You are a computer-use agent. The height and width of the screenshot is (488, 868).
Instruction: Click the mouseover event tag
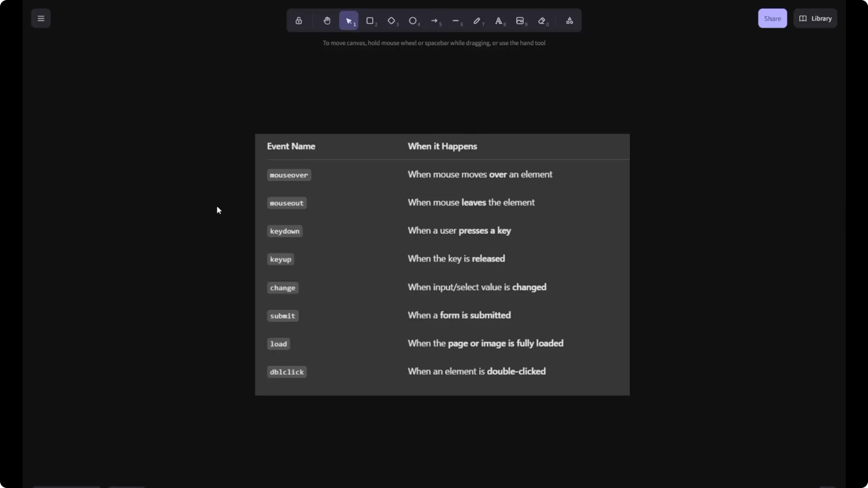(x=289, y=175)
